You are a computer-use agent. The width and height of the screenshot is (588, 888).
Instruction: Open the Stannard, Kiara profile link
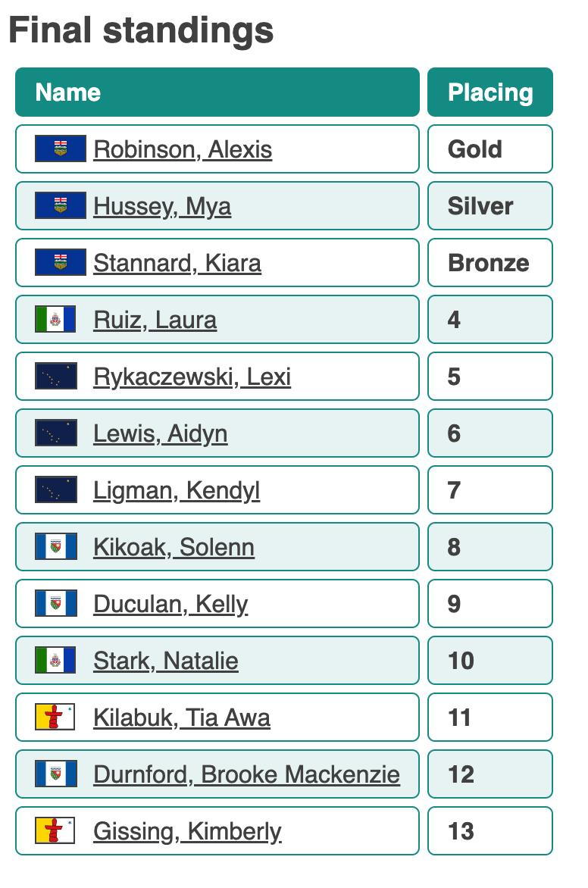point(177,263)
